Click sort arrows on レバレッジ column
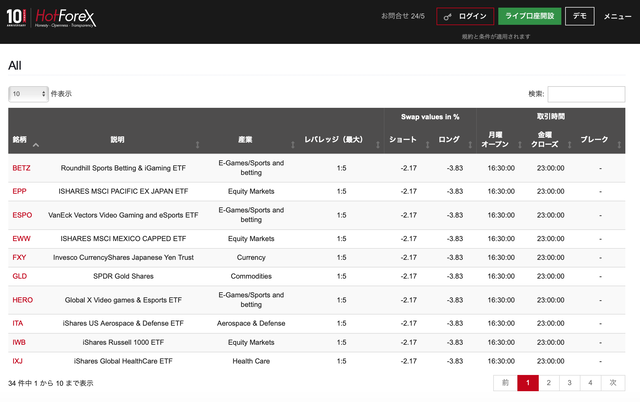Image resolution: width=640 pixels, height=402 pixels. point(378,145)
